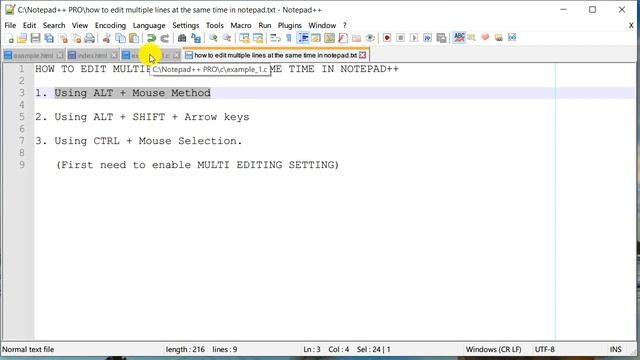Print the document with the Print icon
Screen dimensions: 640x360
[x=90, y=38]
